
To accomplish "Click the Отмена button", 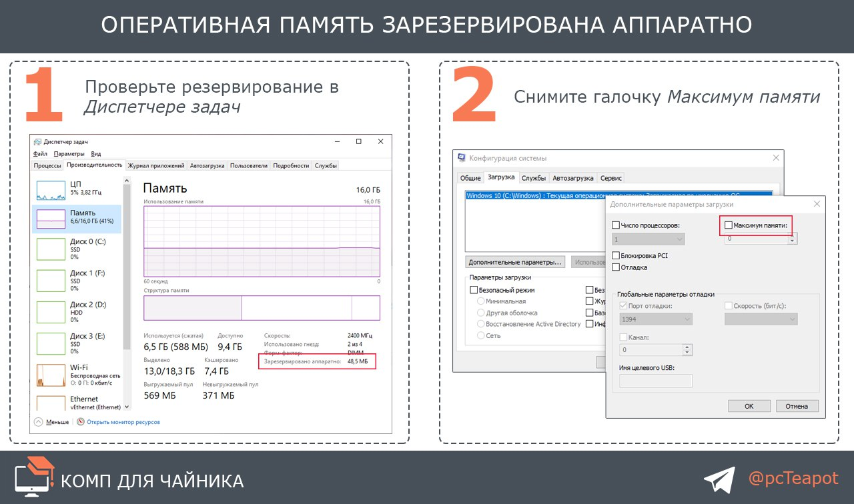I will 797,406.
